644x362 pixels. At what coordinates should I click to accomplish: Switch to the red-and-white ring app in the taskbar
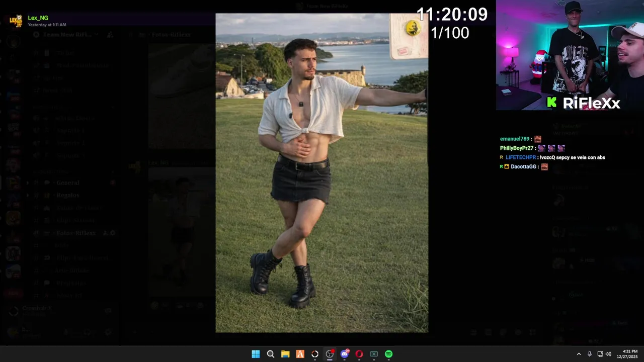click(315, 354)
